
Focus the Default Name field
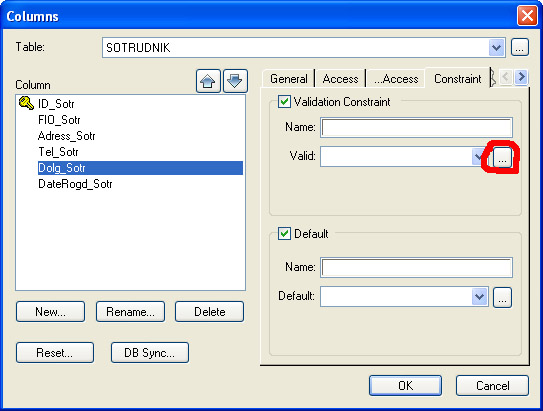[417, 267]
